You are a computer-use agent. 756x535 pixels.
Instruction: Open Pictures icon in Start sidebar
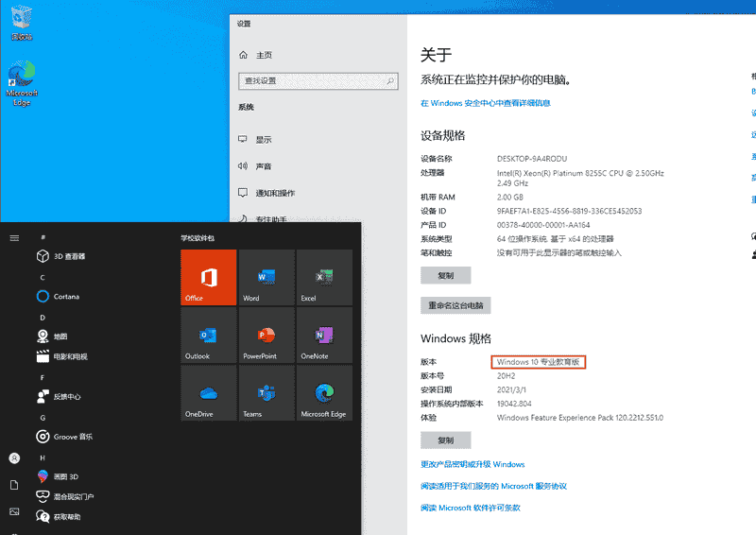click(14, 511)
